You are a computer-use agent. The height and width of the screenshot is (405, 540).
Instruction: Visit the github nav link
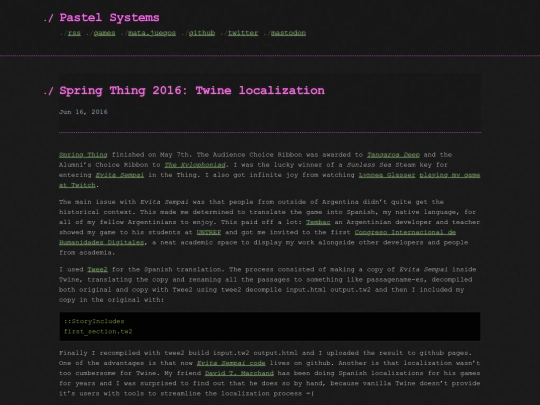coord(202,33)
